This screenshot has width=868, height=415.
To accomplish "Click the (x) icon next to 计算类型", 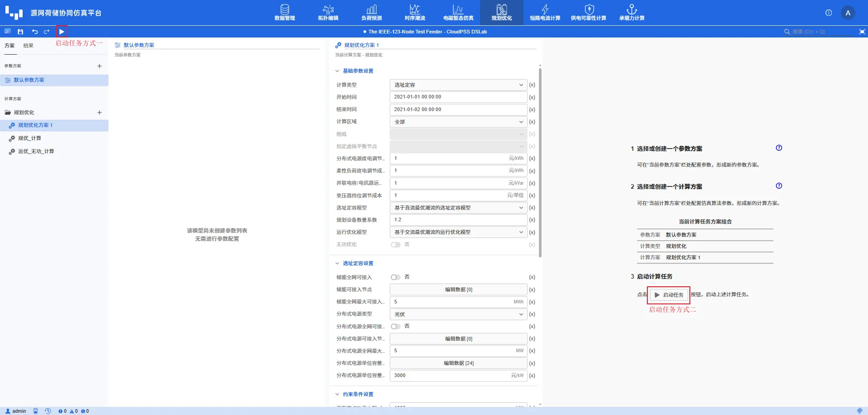I will pyautogui.click(x=532, y=85).
